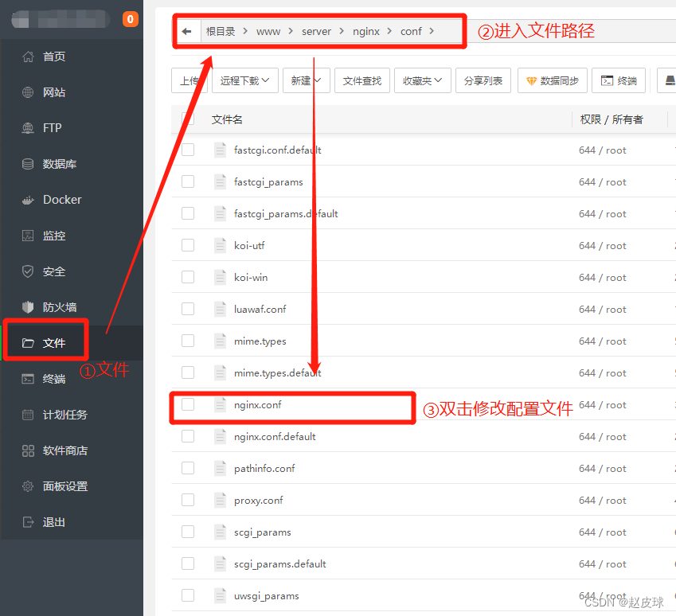Click 权限 / 所有者 column header

point(612,119)
